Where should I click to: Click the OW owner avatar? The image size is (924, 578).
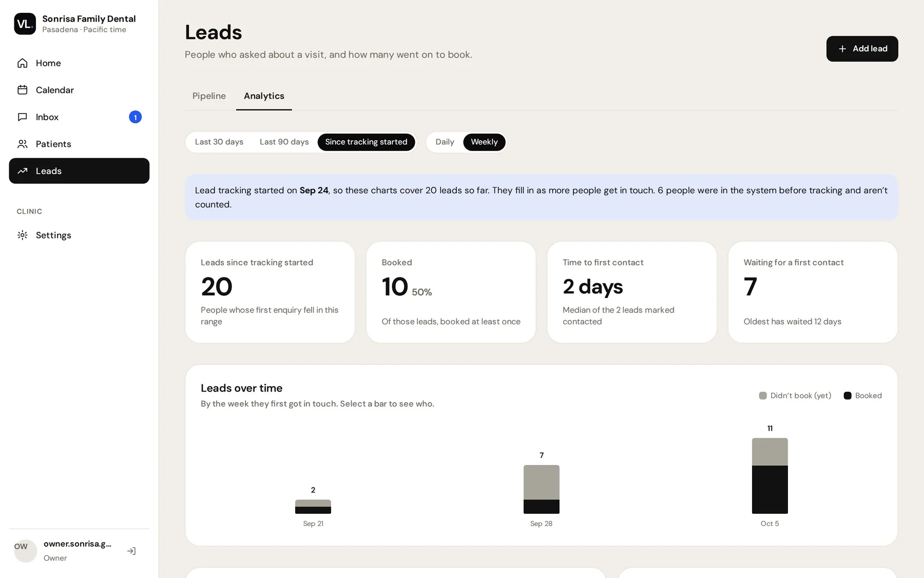click(25, 551)
